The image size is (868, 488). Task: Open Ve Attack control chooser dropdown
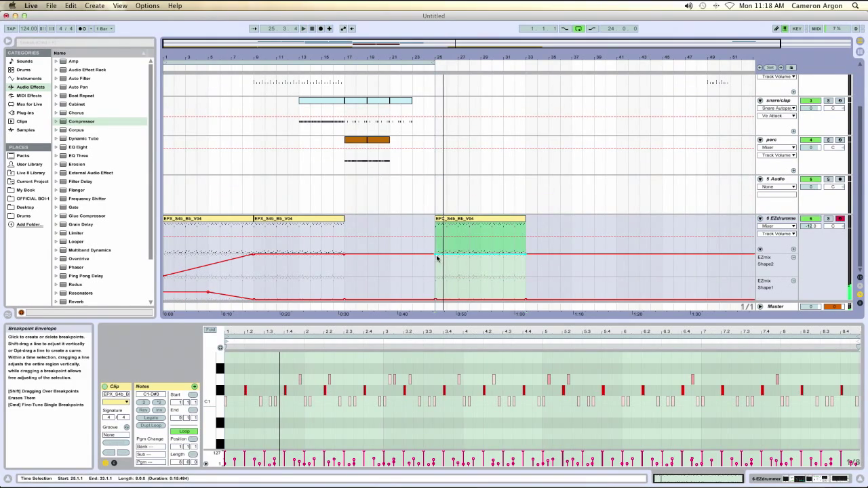(x=777, y=116)
